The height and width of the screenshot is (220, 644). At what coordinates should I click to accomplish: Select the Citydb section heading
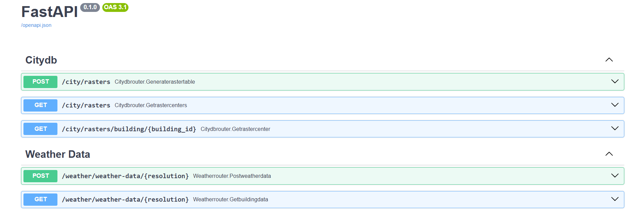coord(41,60)
